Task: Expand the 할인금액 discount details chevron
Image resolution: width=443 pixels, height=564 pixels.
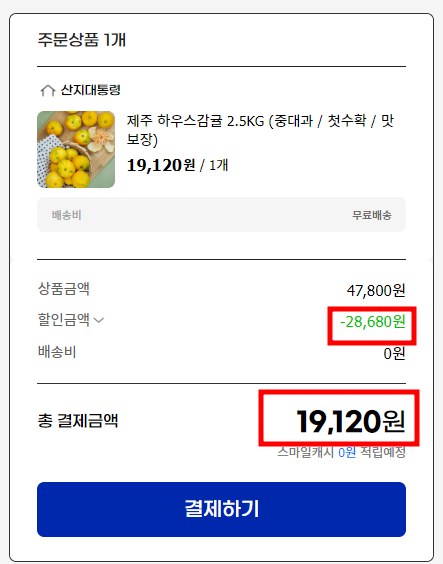Action: click(x=99, y=320)
